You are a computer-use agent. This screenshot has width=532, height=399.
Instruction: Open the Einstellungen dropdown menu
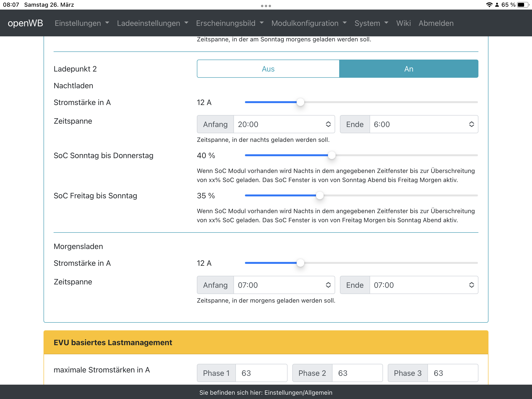coord(82,23)
